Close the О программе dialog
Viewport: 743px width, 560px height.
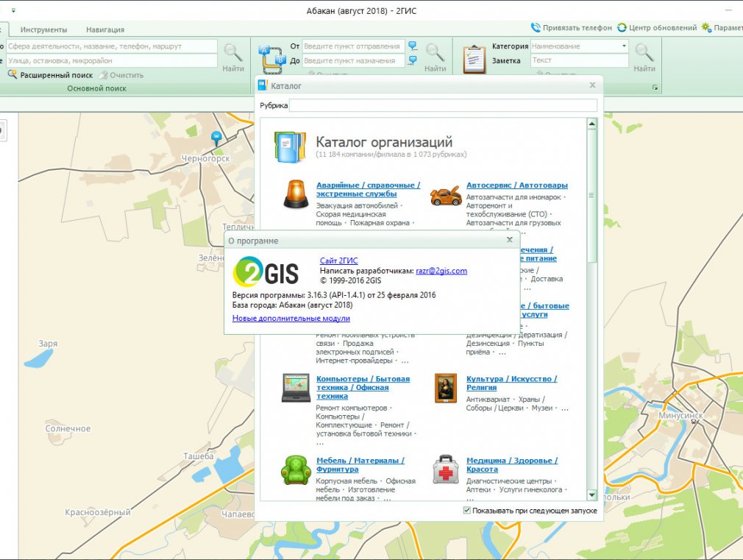click(x=509, y=239)
